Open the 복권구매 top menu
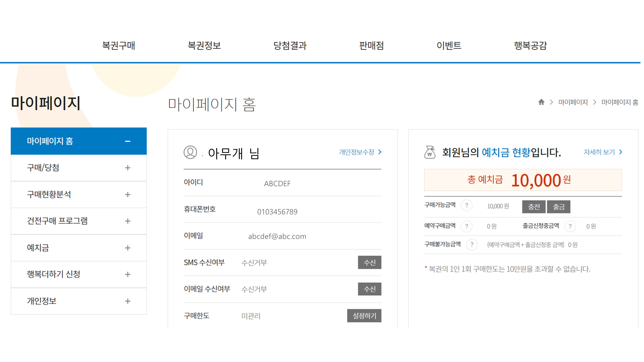Image resolution: width=644 pixels, height=362 pixels. pos(118,46)
